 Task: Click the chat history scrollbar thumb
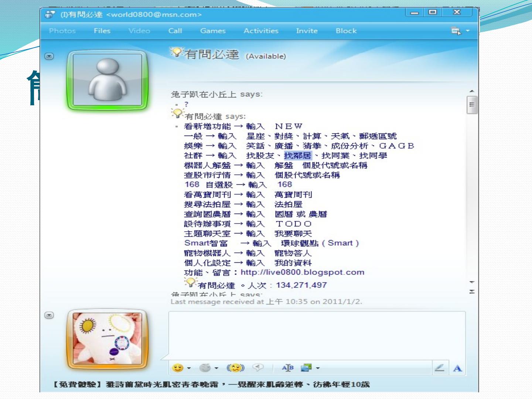472,105
